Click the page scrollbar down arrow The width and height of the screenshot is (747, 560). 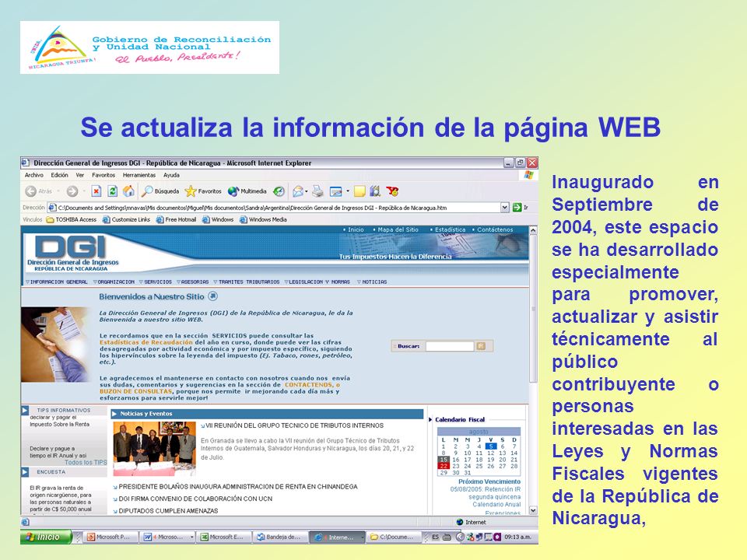(x=533, y=510)
